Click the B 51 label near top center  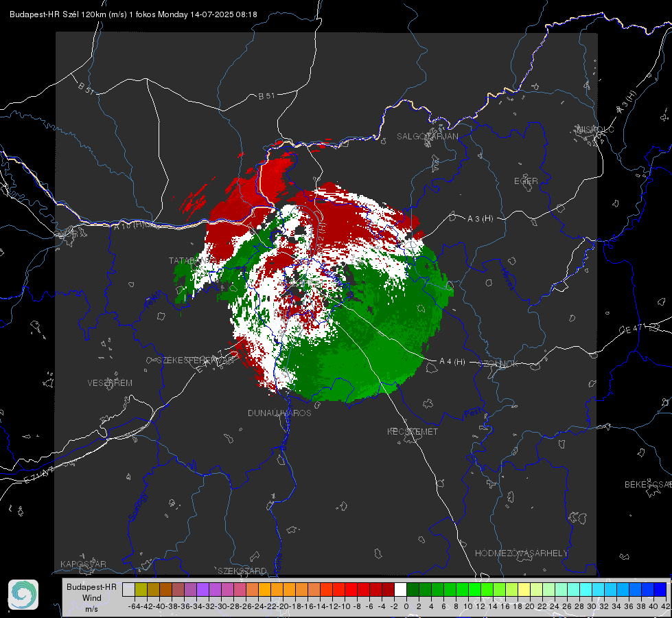pyautogui.click(x=266, y=96)
